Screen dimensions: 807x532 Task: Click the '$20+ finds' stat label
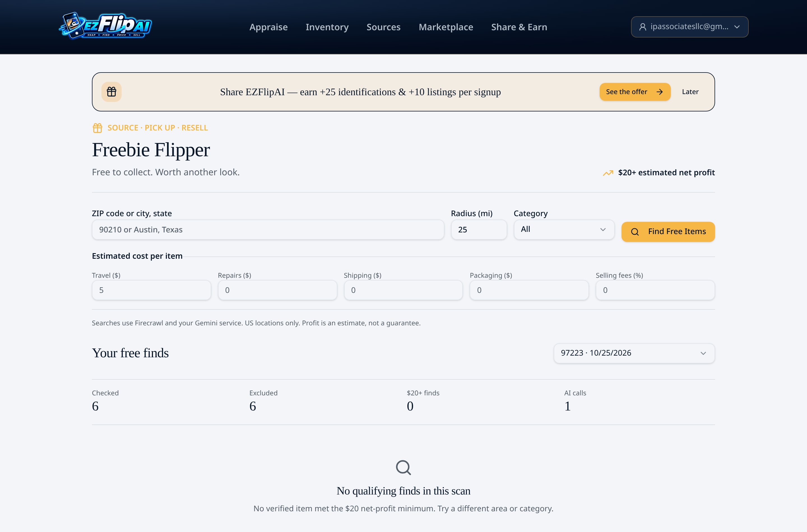coord(423,393)
